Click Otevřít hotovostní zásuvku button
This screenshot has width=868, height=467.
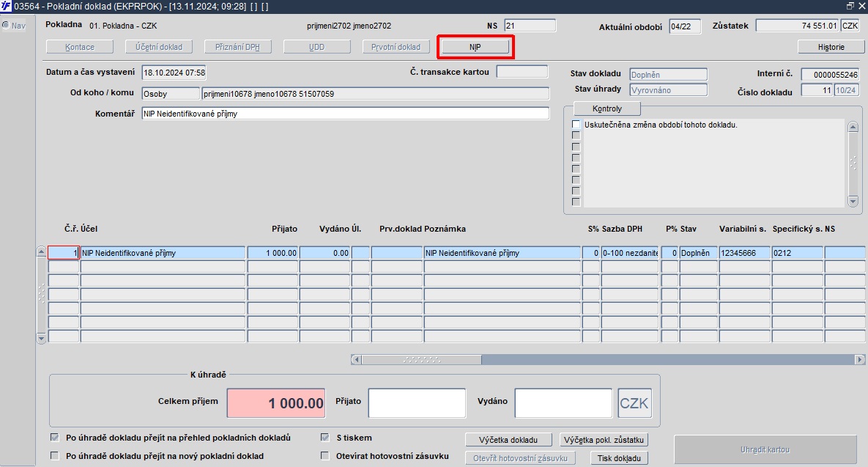click(x=520, y=458)
